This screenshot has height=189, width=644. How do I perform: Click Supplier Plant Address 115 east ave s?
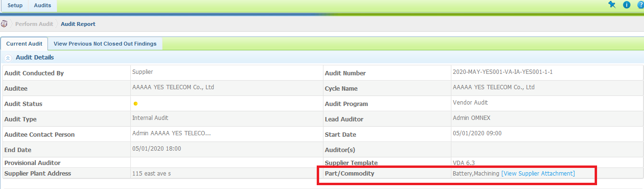[x=151, y=174]
